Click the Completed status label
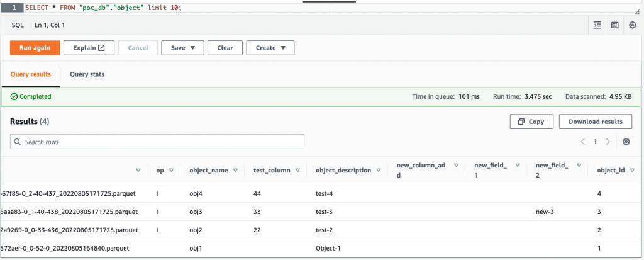 31,97
